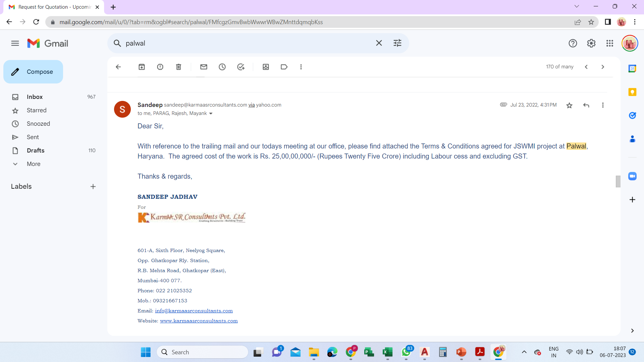Image resolution: width=644 pixels, height=362 pixels.
Task: Open WhatsApp from the taskbar
Action: coord(406,352)
